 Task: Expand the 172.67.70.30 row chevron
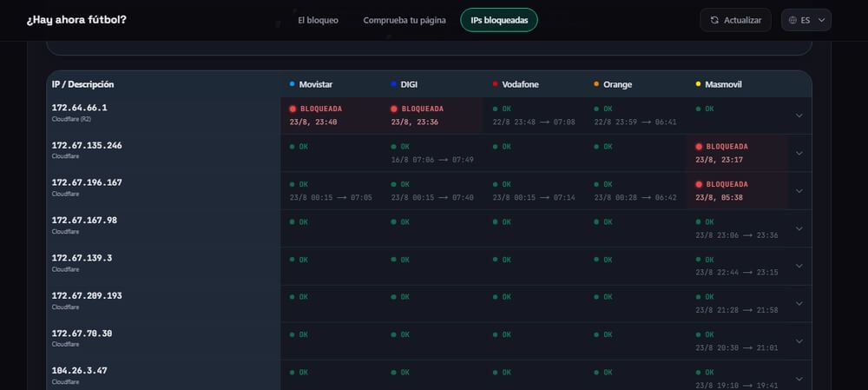pyautogui.click(x=799, y=341)
